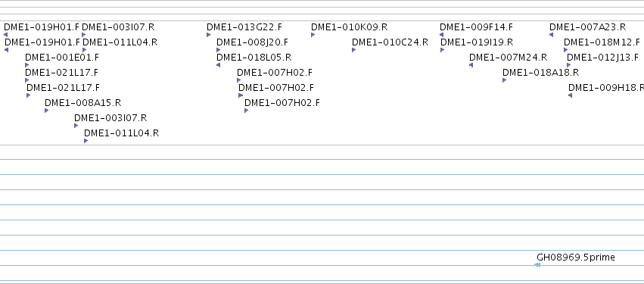Select the arrow marker under DME1-007M24.R
The width and height of the screenshot is (644, 284).
coord(471,65)
